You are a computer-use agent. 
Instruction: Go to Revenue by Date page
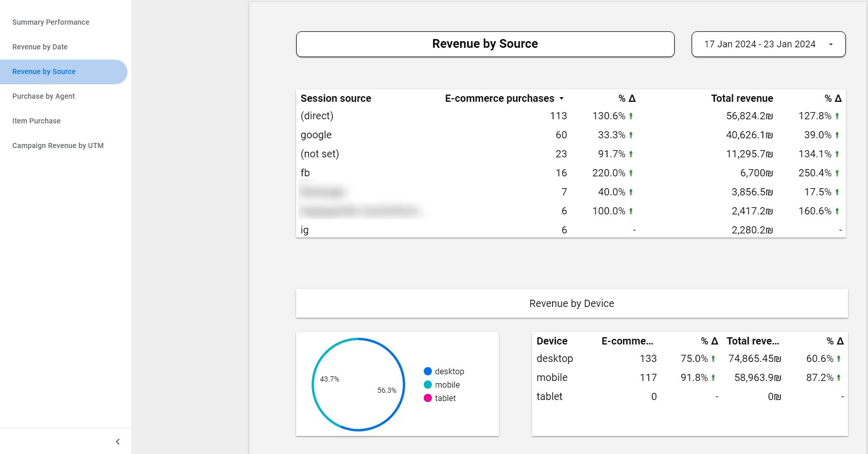coord(40,47)
